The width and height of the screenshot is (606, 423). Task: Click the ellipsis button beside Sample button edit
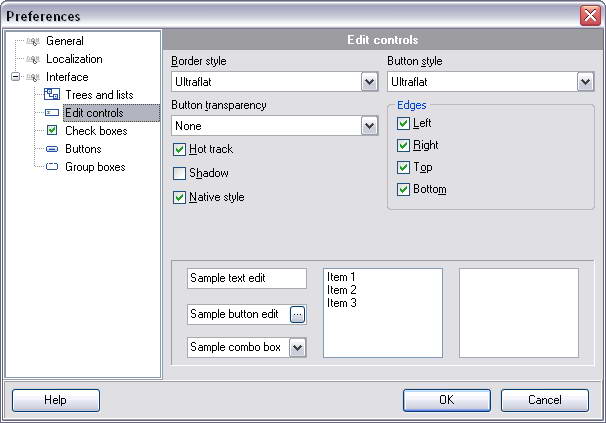pyautogui.click(x=297, y=314)
